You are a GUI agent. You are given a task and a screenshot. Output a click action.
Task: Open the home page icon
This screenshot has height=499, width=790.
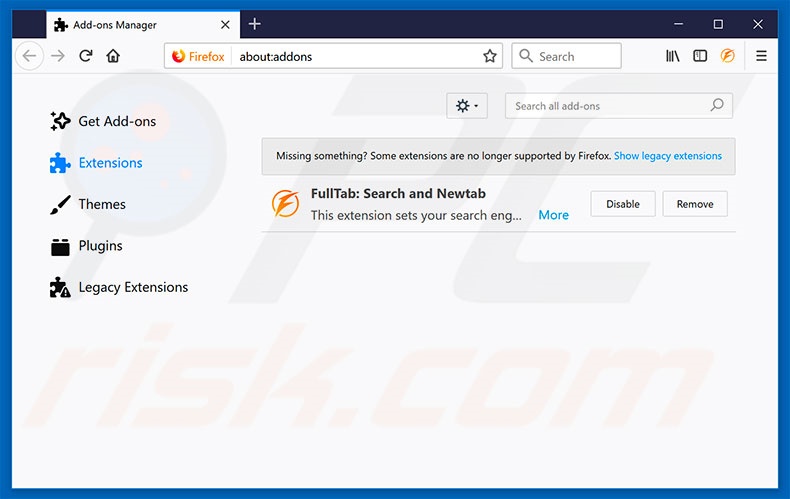tap(113, 56)
